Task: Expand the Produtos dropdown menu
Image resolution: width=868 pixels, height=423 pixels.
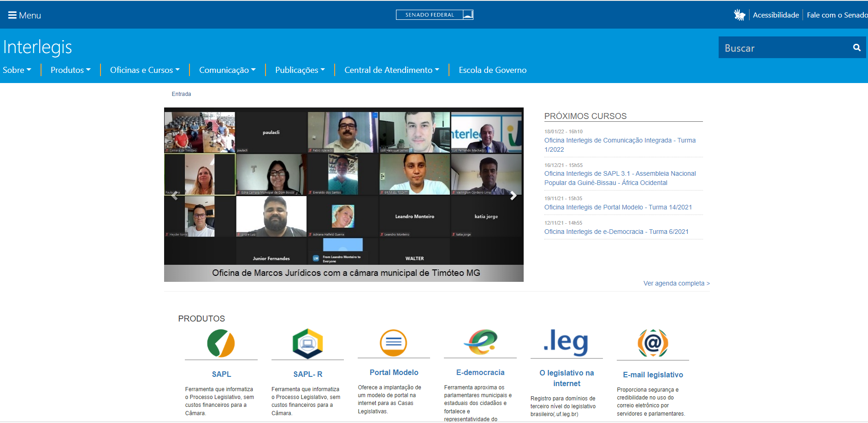Action: [71, 70]
